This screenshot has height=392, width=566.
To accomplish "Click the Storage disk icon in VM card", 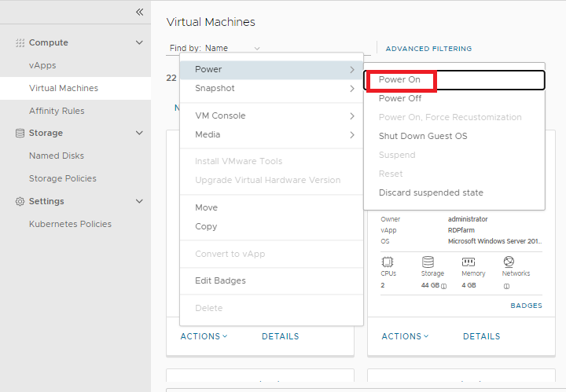I will 428,262.
